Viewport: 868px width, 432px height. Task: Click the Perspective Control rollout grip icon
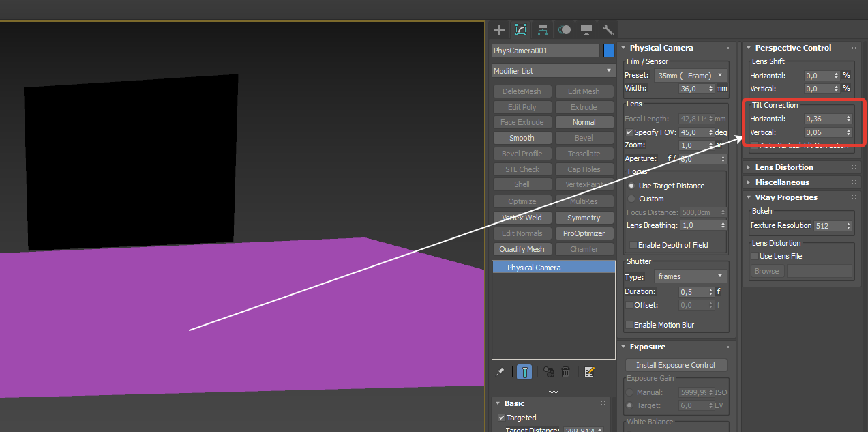[x=854, y=48]
